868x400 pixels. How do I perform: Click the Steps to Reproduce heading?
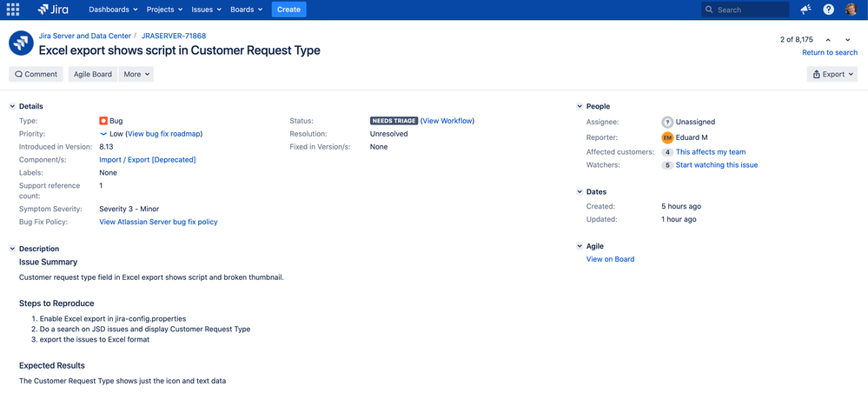coord(56,303)
